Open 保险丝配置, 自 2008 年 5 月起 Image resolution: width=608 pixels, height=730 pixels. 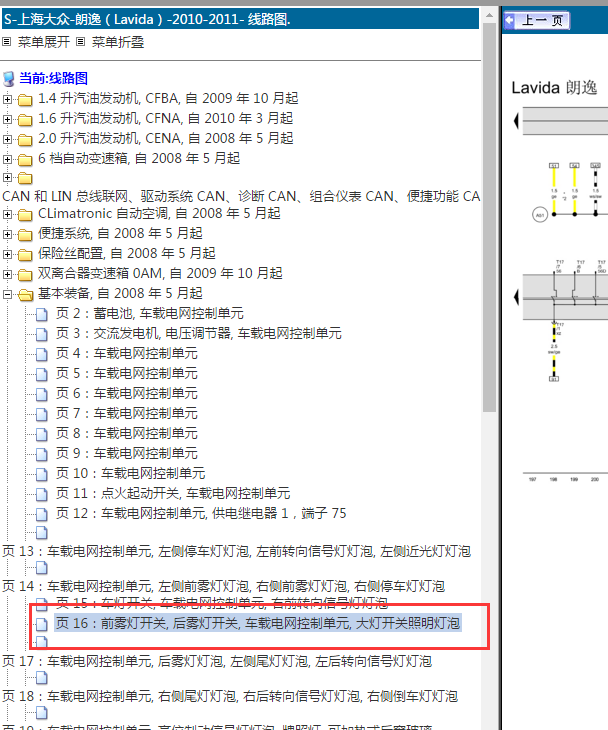click(x=127, y=253)
